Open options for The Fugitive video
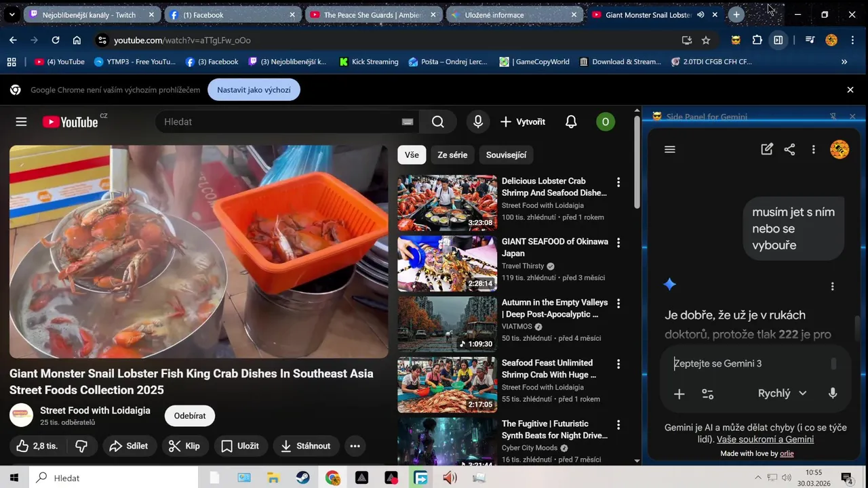The width and height of the screenshot is (868, 488). [x=618, y=425]
